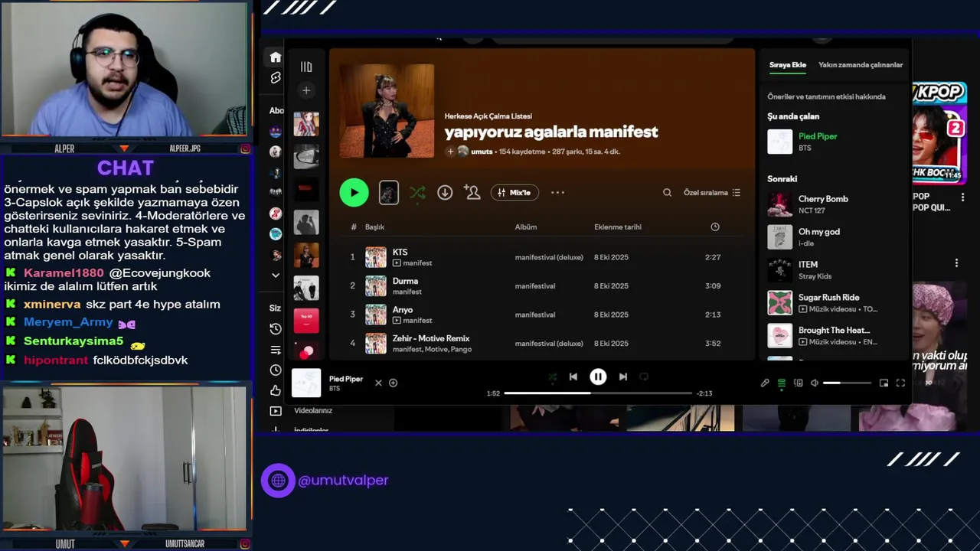Viewport: 980px width, 551px height.
Task: Open the Pied Piper now-playing album art
Action: pos(306,383)
